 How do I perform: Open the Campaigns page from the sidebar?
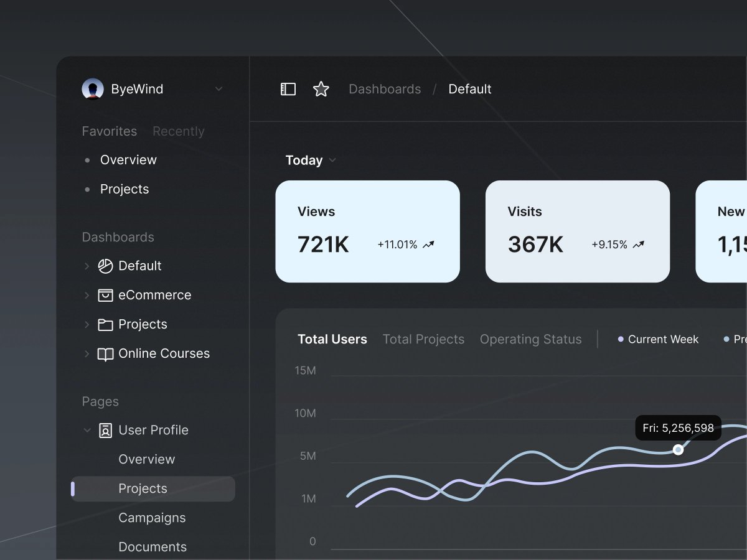[x=152, y=517]
